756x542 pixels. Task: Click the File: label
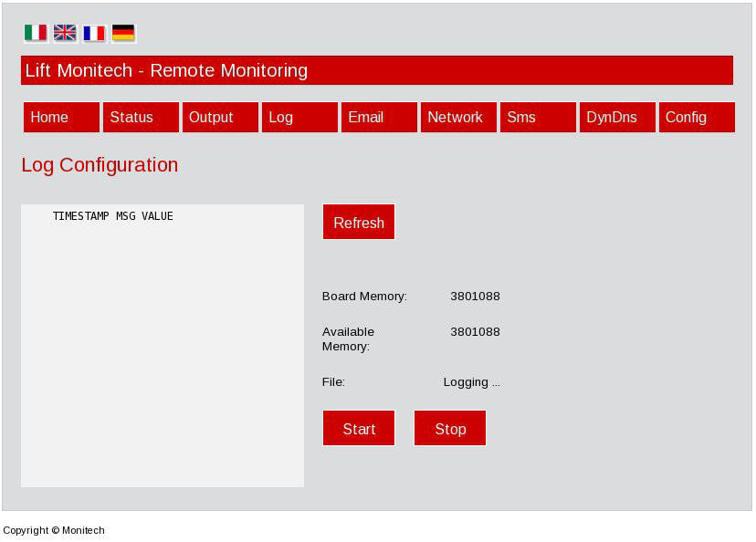tap(333, 382)
